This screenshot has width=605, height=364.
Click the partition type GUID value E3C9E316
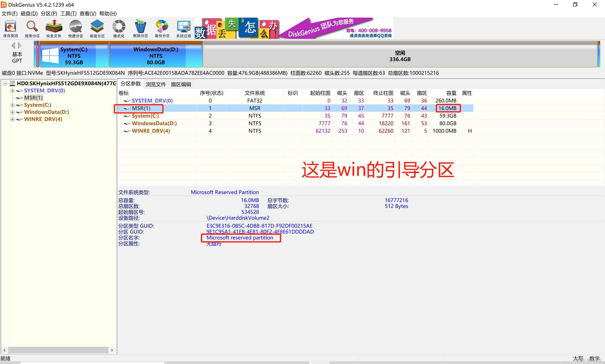[259, 226]
